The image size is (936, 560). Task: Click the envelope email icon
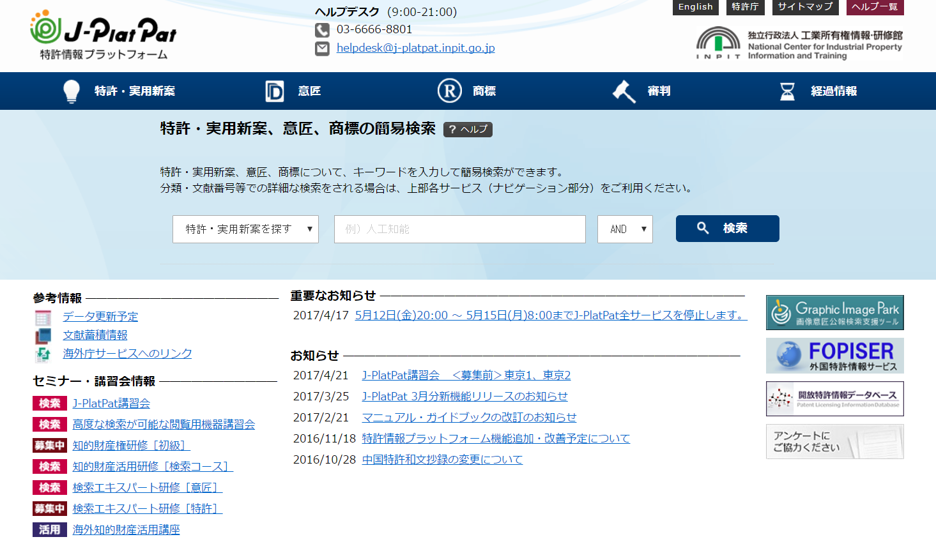tap(322, 49)
